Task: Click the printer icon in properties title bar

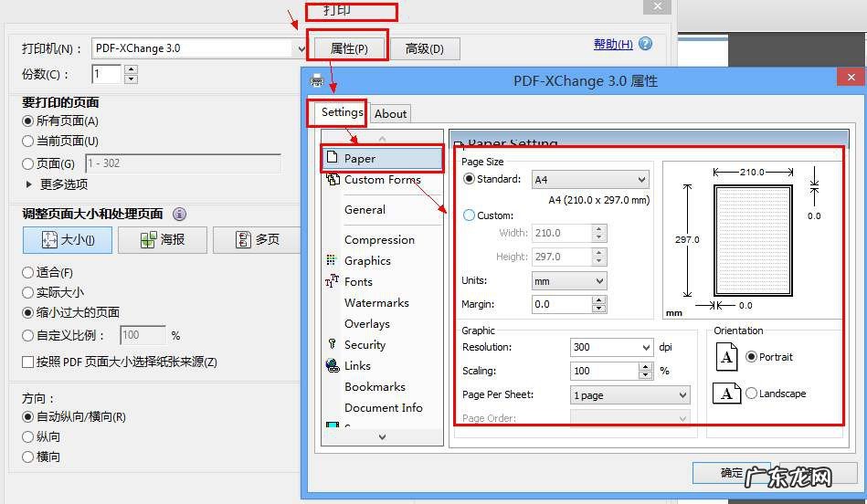Action: (x=317, y=80)
